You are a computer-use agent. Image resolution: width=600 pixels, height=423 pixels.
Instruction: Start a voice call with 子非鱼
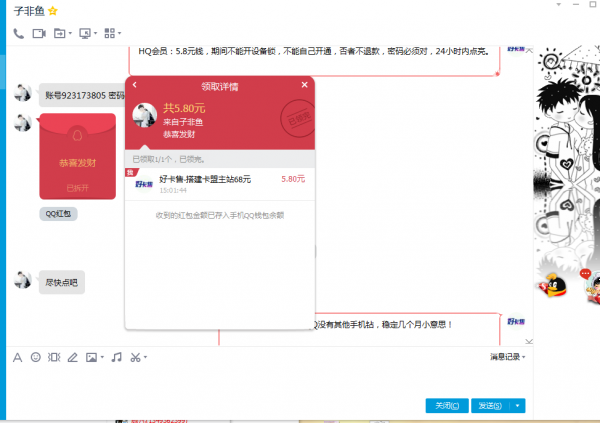click(x=18, y=34)
